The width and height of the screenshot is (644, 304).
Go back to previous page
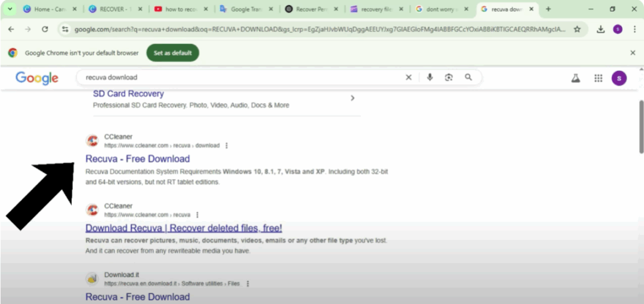coord(11,29)
